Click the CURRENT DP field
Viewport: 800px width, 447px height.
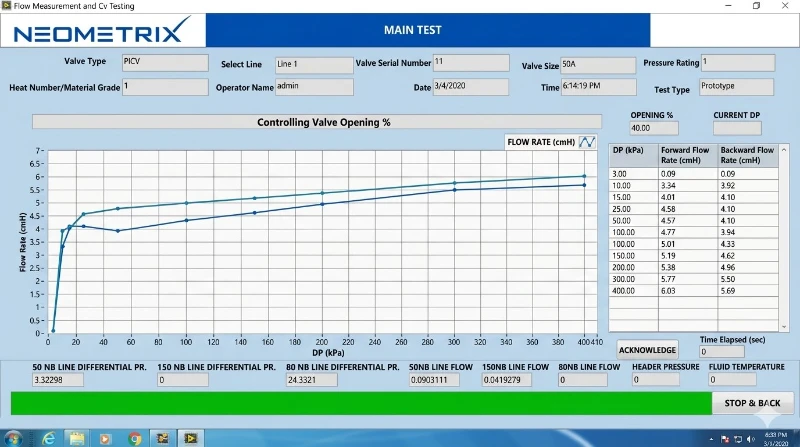pyautogui.click(x=737, y=128)
